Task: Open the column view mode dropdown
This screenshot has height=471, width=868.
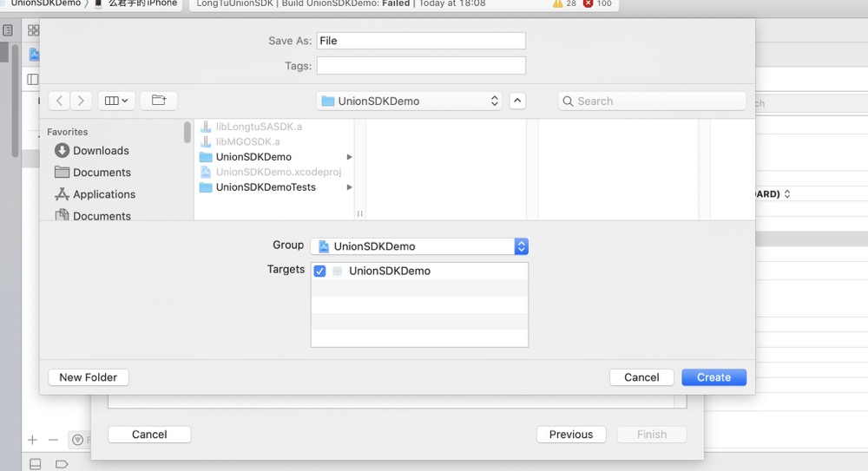Action: [115, 101]
